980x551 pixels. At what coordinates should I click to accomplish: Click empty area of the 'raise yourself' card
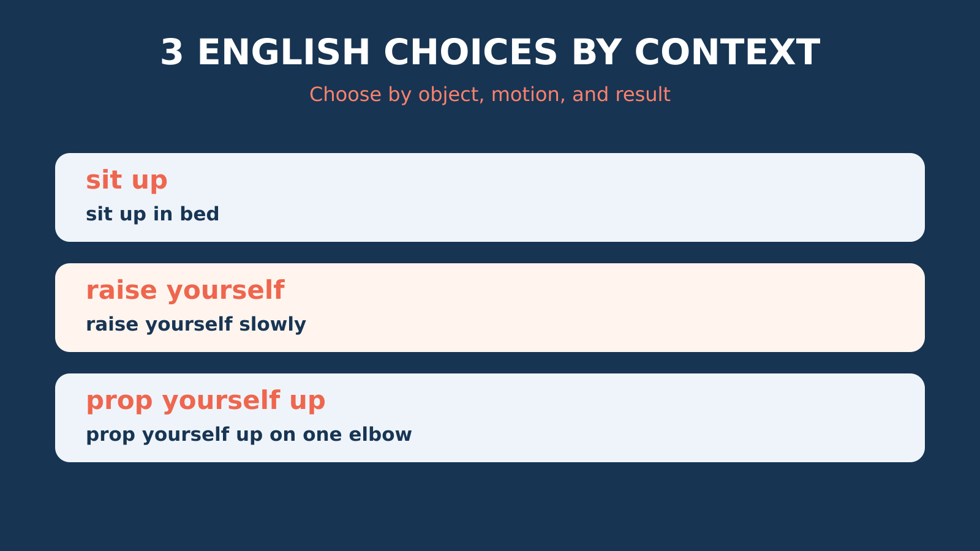point(612,307)
